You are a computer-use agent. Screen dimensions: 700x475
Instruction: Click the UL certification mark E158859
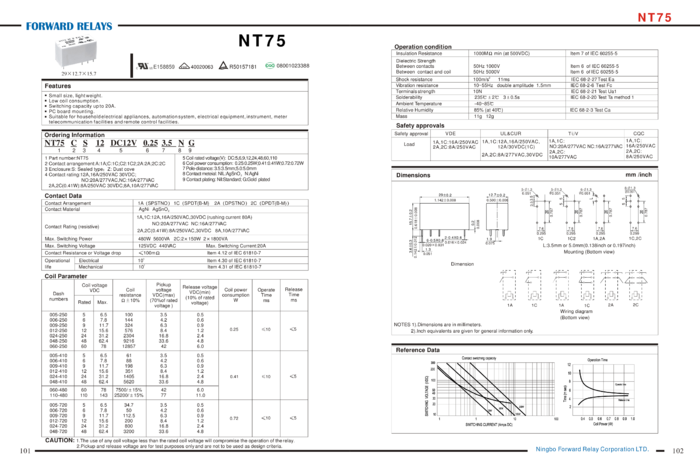pyautogui.click(x=155, y=66)
